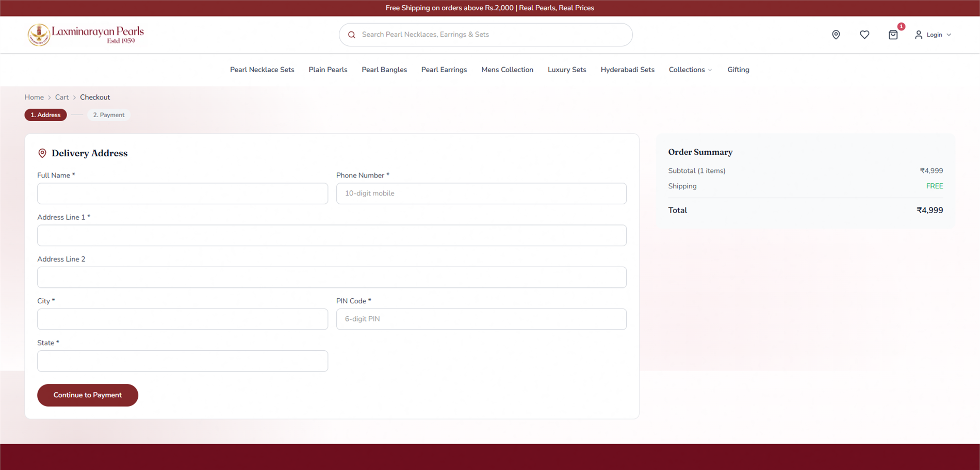Open Pearl Bangles category
The image size is (980, 470).
(384, 70)
